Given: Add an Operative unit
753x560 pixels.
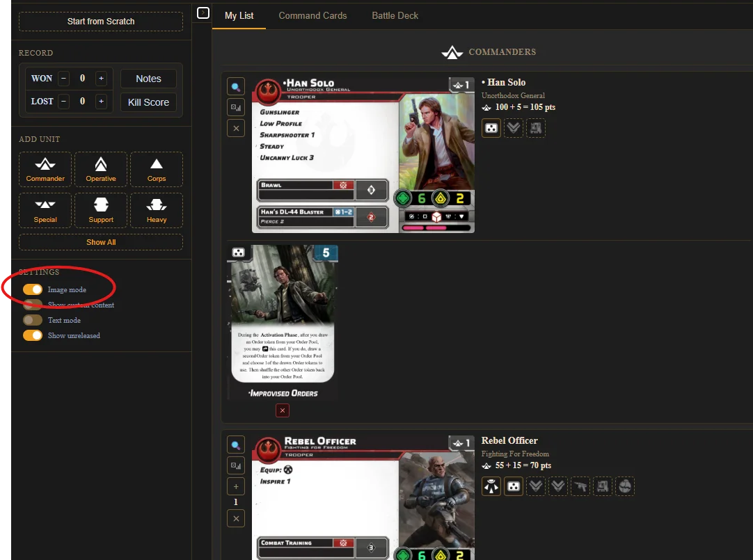Looking at the screenshot, I should click(101, 169).
